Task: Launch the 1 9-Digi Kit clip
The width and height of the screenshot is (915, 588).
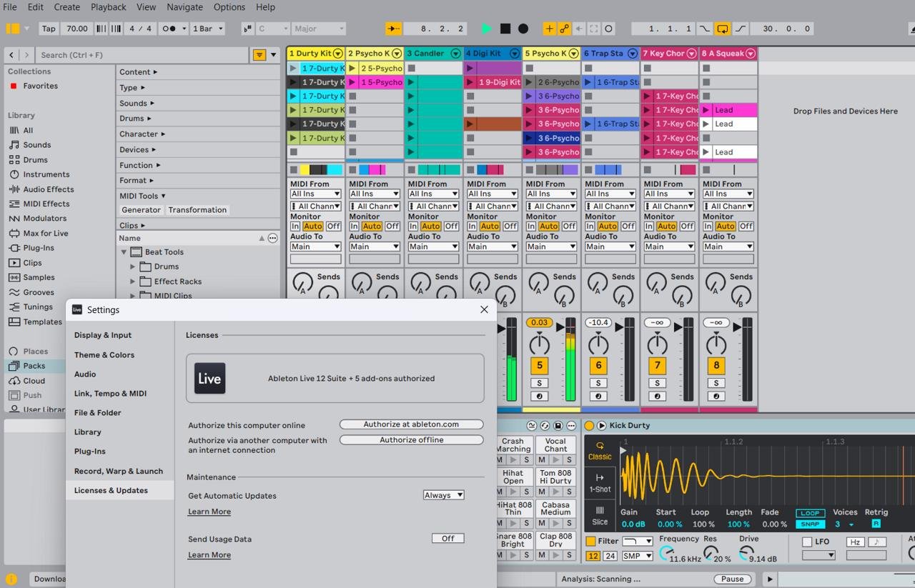Action: click(x=470, y=82)
